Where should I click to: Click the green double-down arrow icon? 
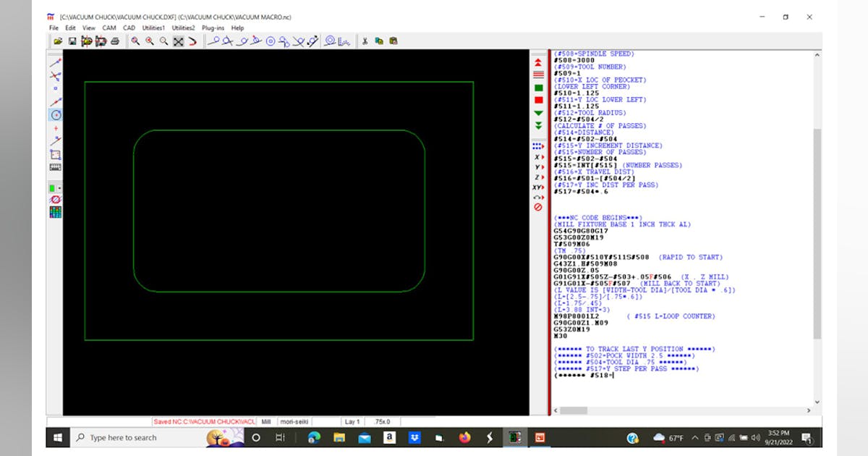[538, 125]
